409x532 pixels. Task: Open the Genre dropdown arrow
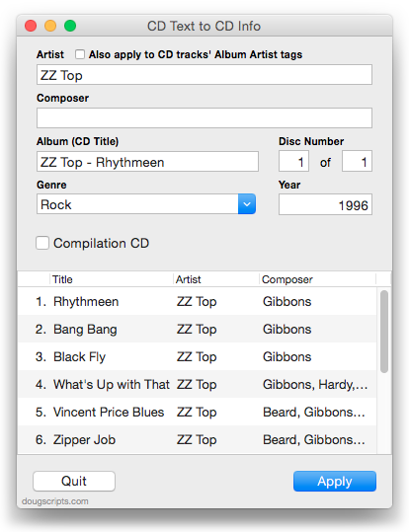247,204
